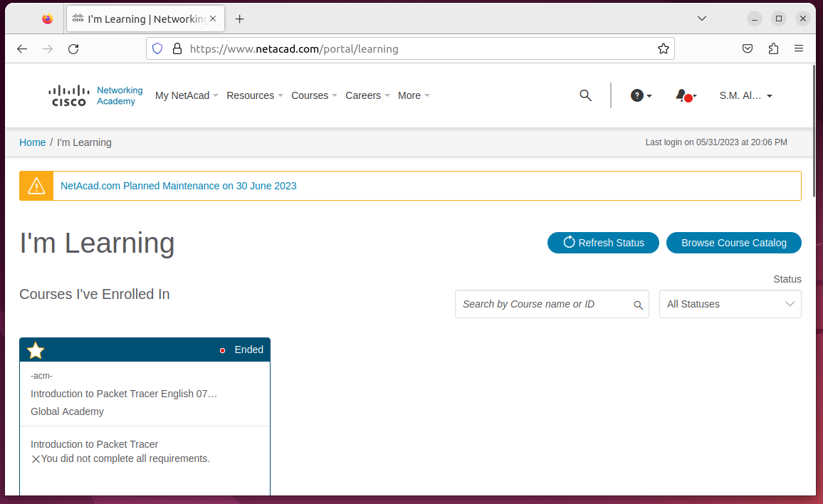This screenshot has height=504, width=823.
Task: View site security padlock info
Action: click(177, 49)
